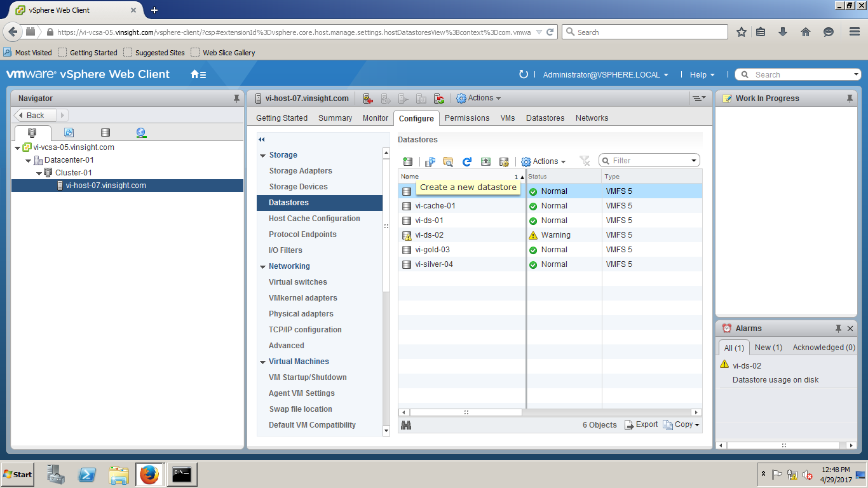Screen dimensions: 868x488
Task: Click the Find binoculars icon below datastore list
Action: 406,425
